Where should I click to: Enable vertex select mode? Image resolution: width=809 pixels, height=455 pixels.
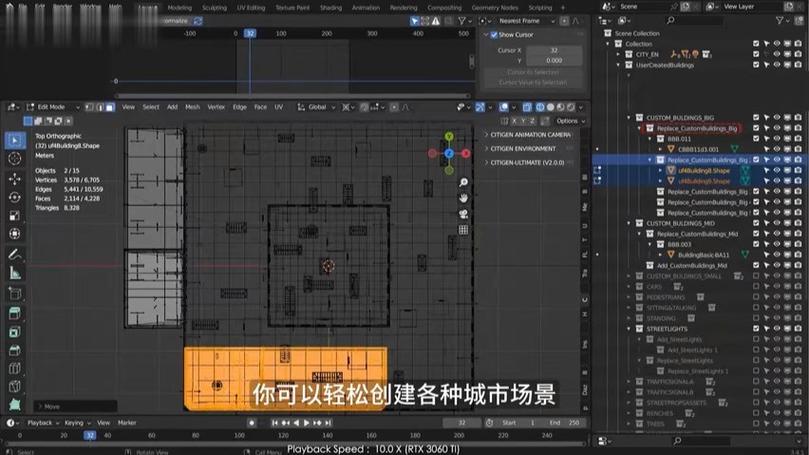tap(89, 107)
